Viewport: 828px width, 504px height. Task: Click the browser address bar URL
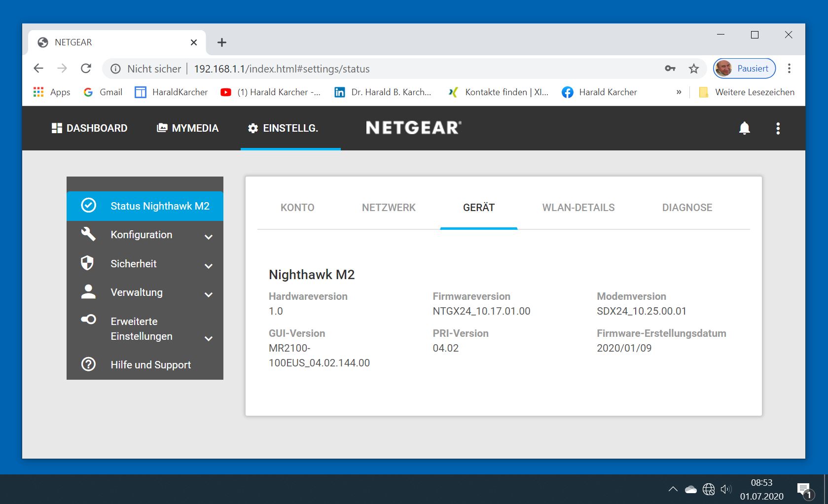click(x=282, y=69)
